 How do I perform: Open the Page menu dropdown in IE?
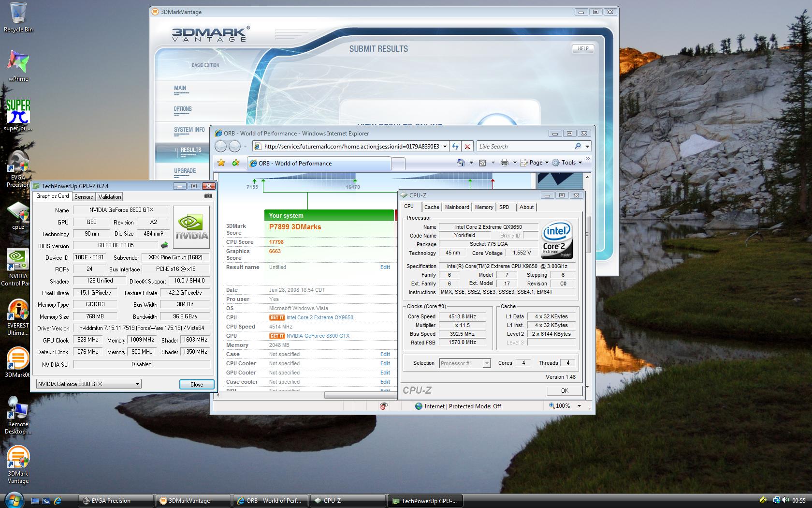click(x=534, y=163)
